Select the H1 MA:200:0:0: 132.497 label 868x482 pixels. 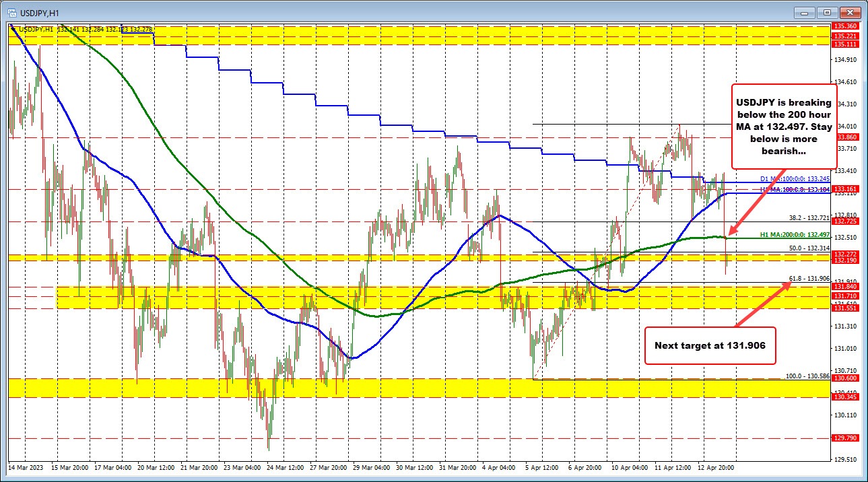click(x=794, y=234)
